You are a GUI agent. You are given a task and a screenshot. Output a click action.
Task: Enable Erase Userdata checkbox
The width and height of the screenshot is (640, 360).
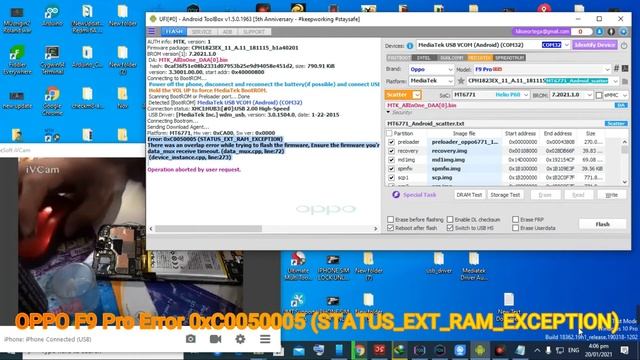(516, 228)
